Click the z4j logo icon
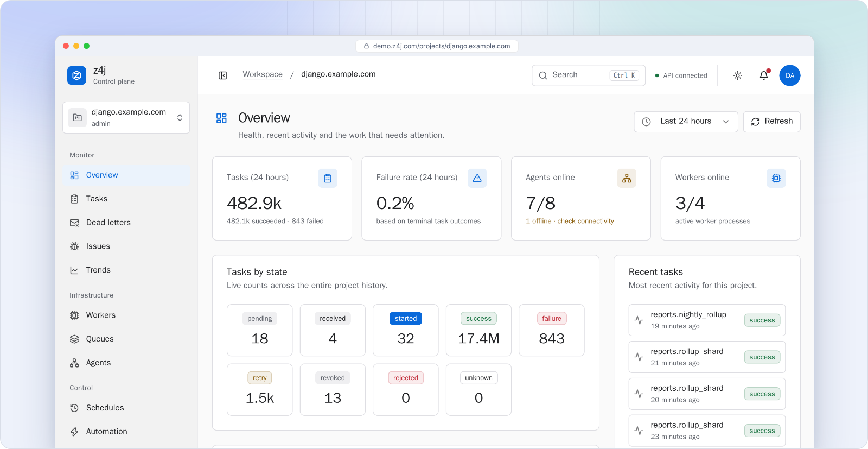868x449 pixels. coord(76,75)
